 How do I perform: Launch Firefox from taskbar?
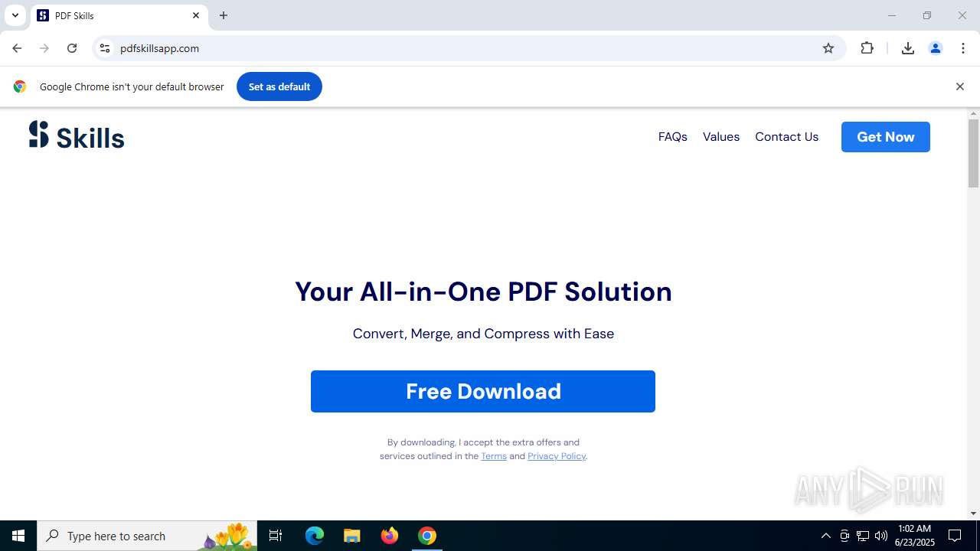click(390, 536)
